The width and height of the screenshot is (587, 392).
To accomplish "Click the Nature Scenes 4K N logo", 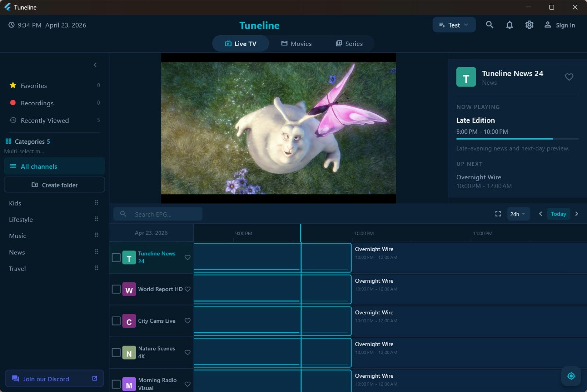I will pyautogui.click(x=129, y=352).
